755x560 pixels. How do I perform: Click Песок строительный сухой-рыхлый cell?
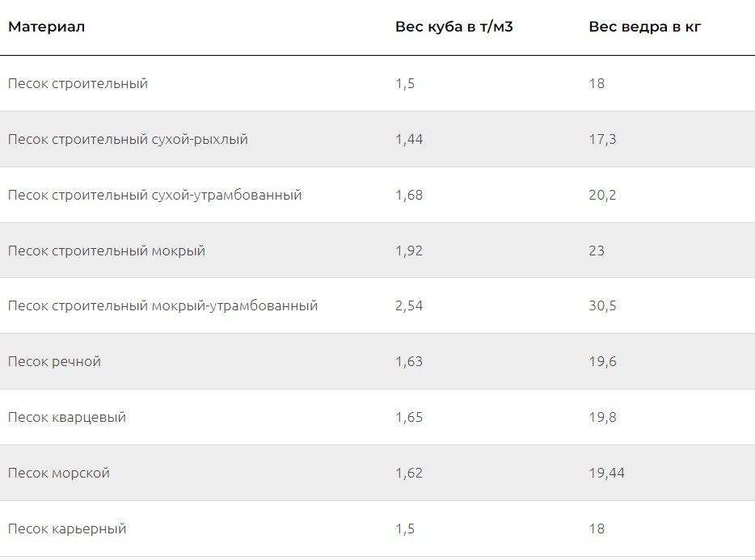click(128, 139)
